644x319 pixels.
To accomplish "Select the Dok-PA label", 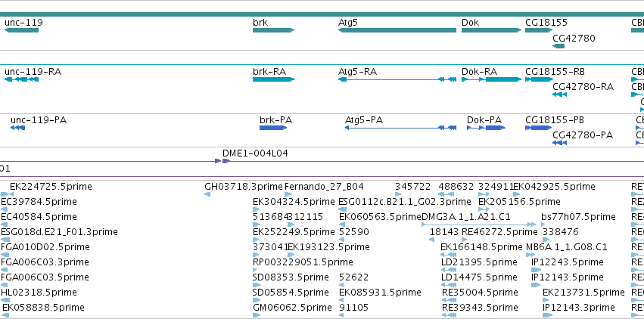I will coord(484,120).
